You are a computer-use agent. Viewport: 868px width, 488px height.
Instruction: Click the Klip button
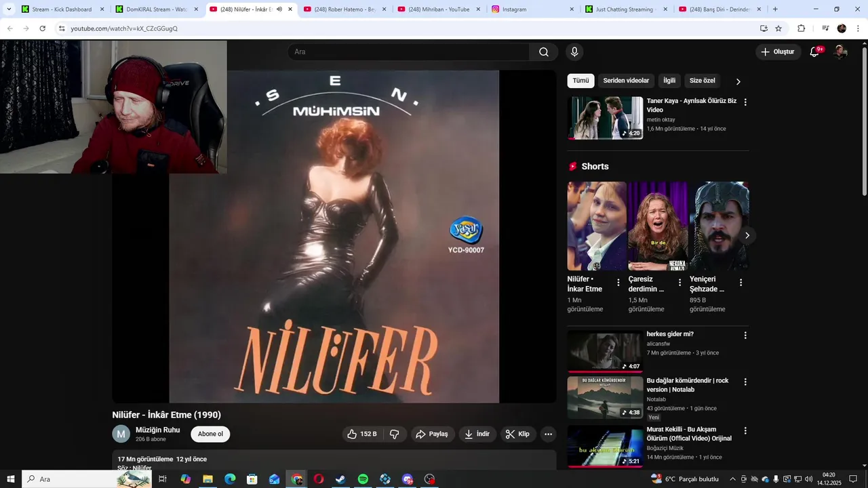tap(518, 434)
